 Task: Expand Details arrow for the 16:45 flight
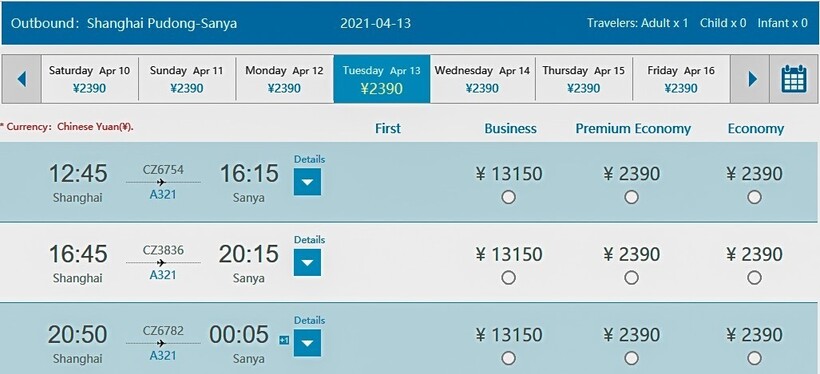tap(308, 262)
